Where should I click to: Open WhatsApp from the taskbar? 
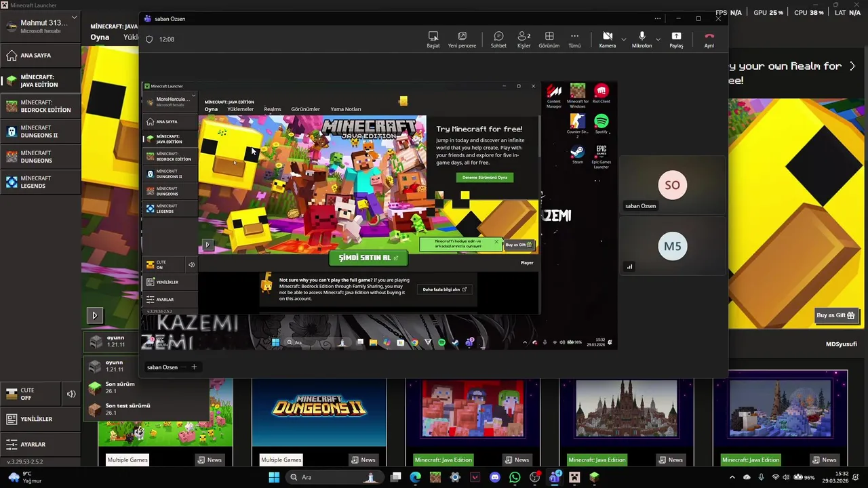pos(515,477)
